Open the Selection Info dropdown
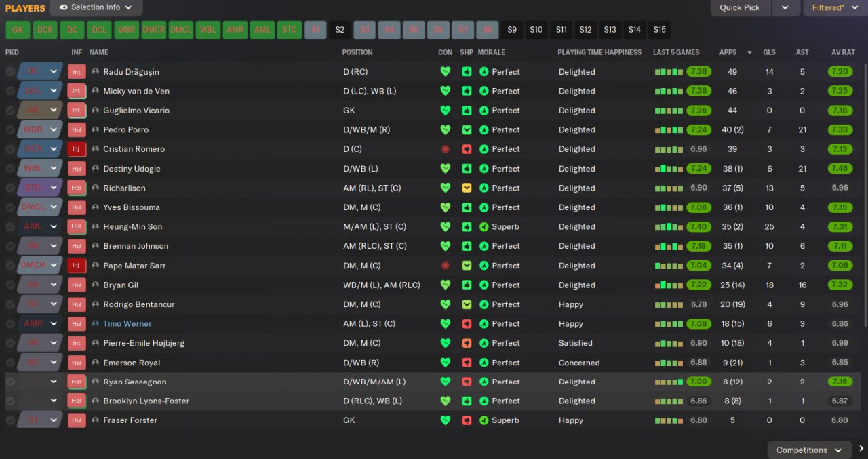This screenshot has width=868, height=459. click(x=96, y=7)
